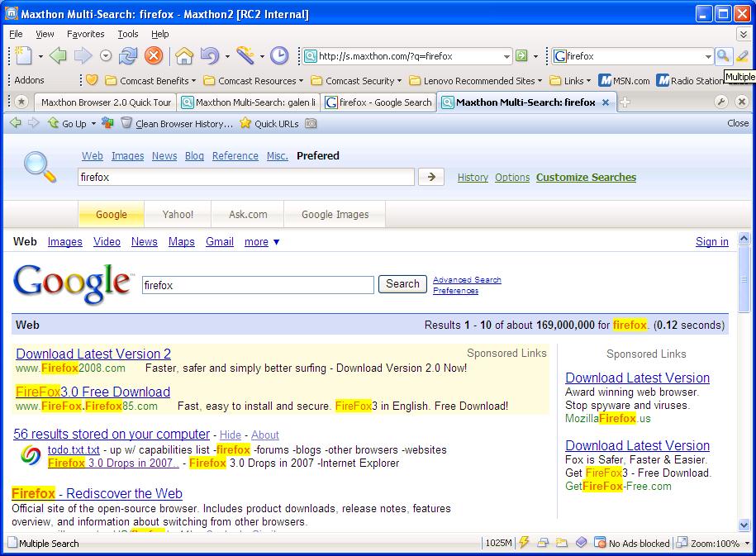Close the Maxthon Multi-Search: firefox tab
The width and height of the screenshot is (756, 556).
606,102
